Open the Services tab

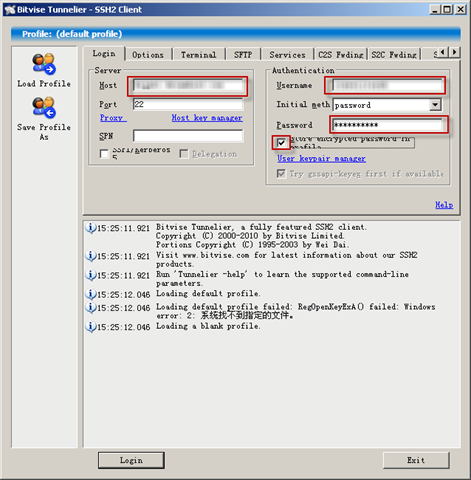tap(287, 55)
